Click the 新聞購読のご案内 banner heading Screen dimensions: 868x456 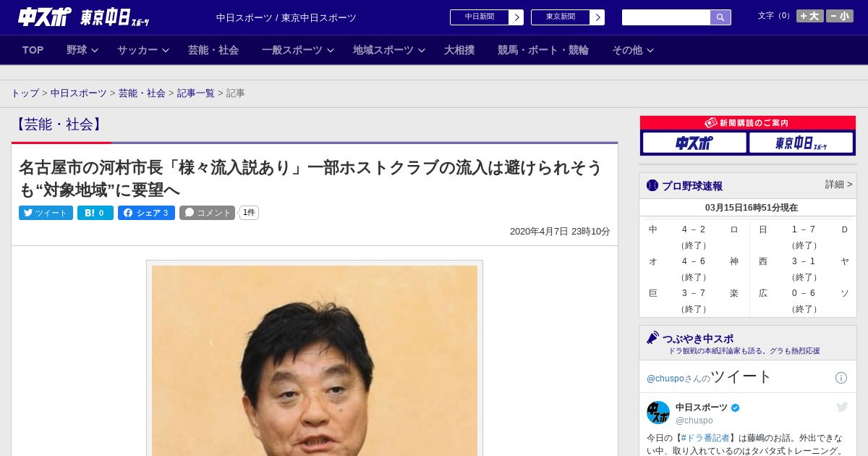click(x=748, y=123)
